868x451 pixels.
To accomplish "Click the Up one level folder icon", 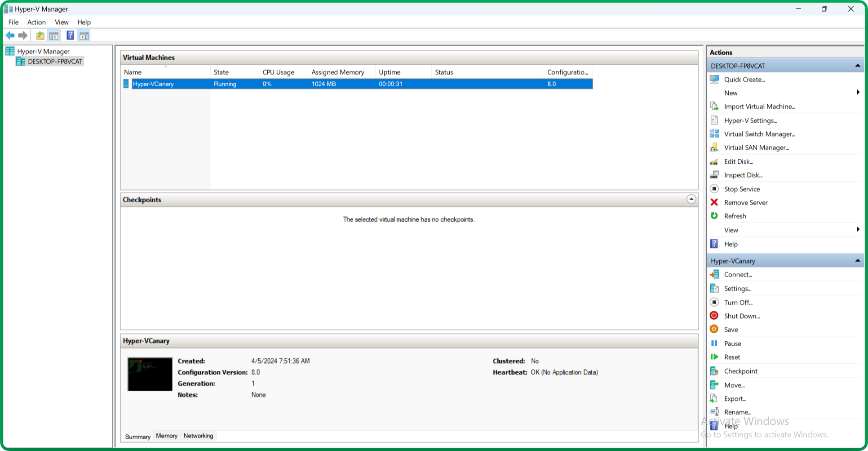I will click(40, 36).
